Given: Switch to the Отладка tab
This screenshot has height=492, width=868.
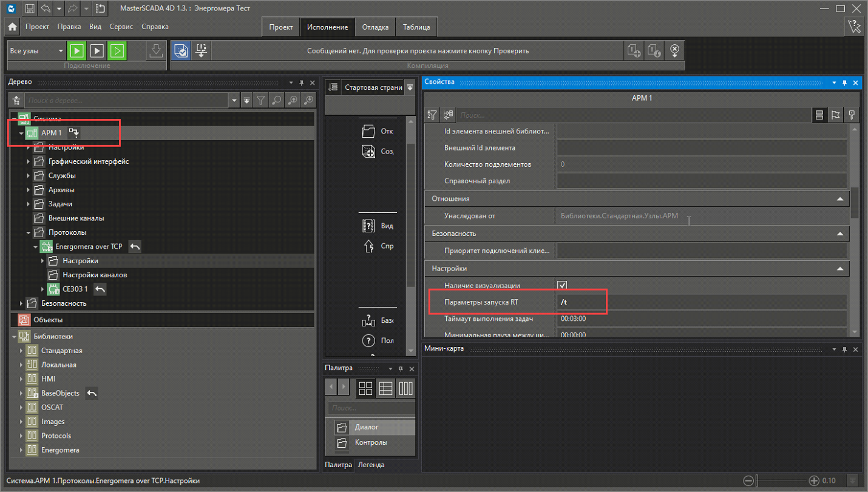Looking at the screenshot, I should [375, 27].
